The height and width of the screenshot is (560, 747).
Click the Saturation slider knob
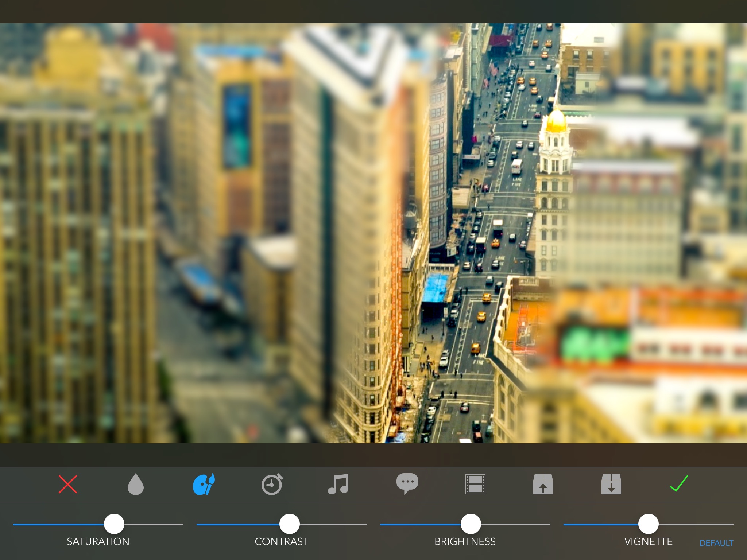click(x=114, y=524)
